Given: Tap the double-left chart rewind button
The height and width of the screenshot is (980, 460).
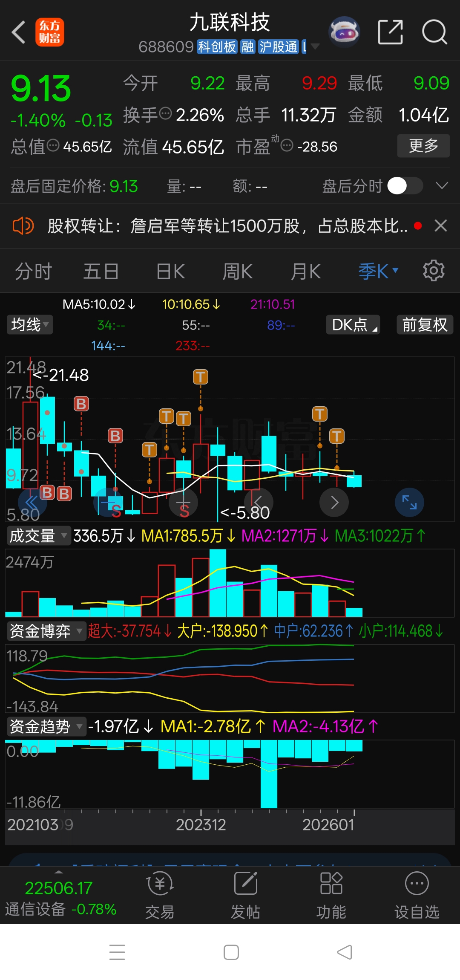Looking at the screenshot, I should click(x=32, y=503).
